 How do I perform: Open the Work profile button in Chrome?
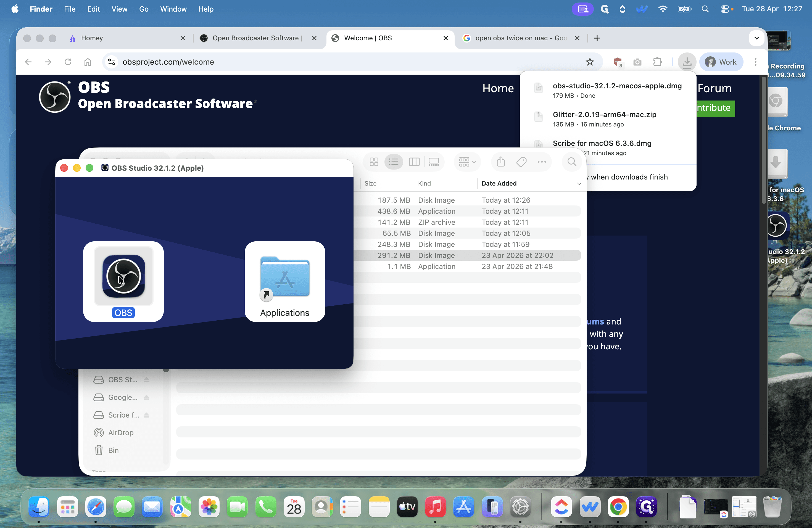tap(721, 62)
